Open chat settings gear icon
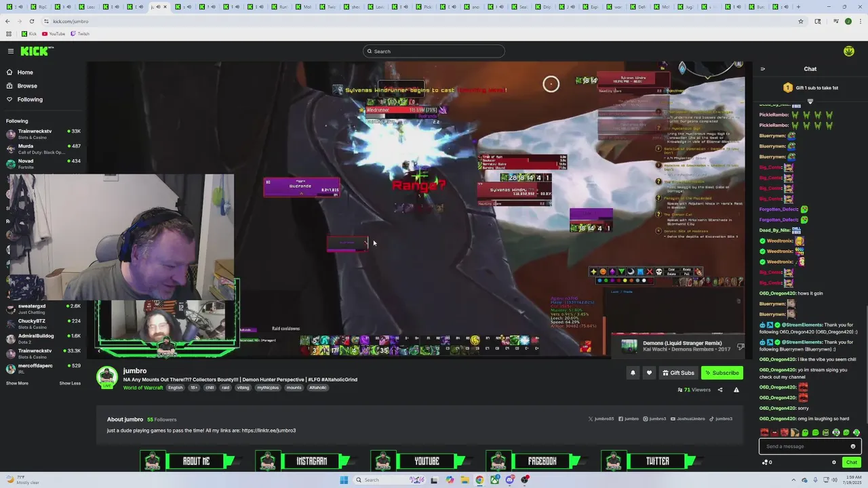 834,462
